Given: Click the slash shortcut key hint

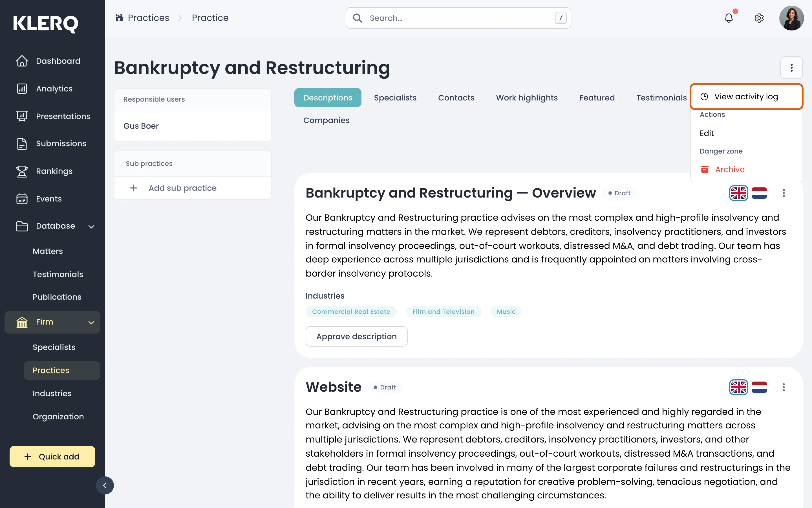Looking at the screenshot, I should tap(561, 18).
